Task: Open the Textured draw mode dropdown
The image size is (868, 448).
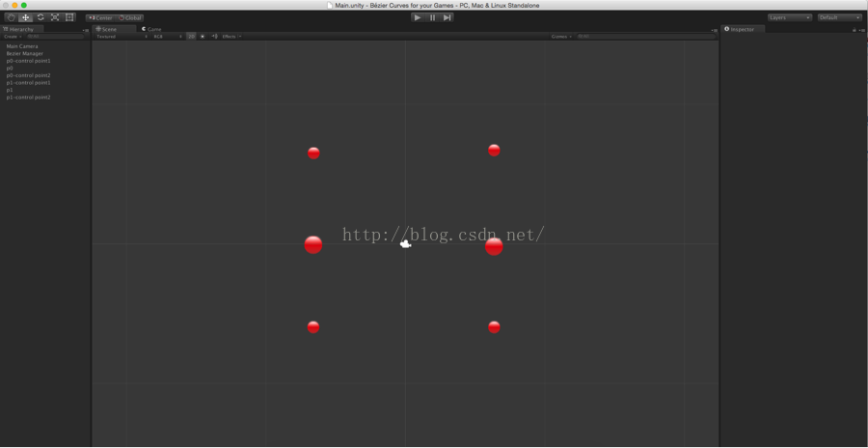Action: [122, 37]
